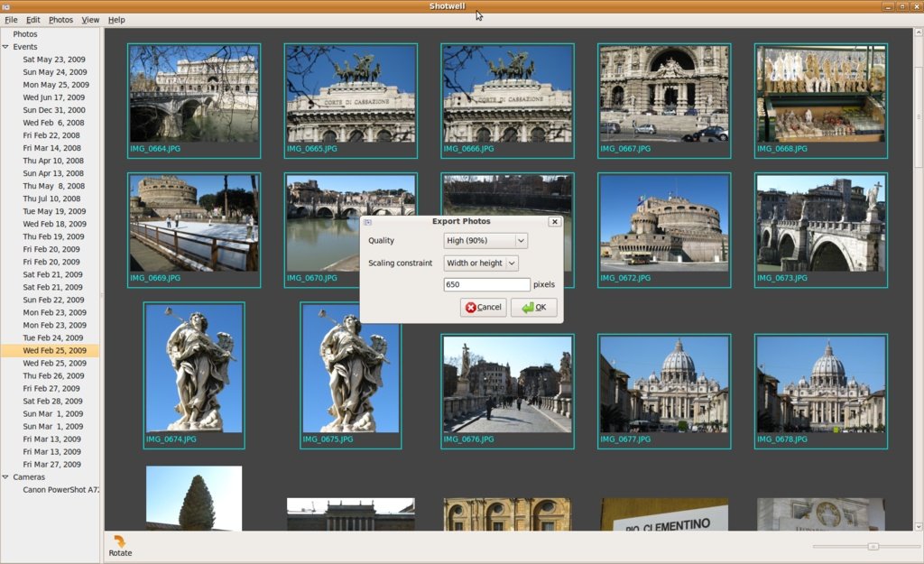Click the Shotwell window menu icon

(x=6, y=6)
